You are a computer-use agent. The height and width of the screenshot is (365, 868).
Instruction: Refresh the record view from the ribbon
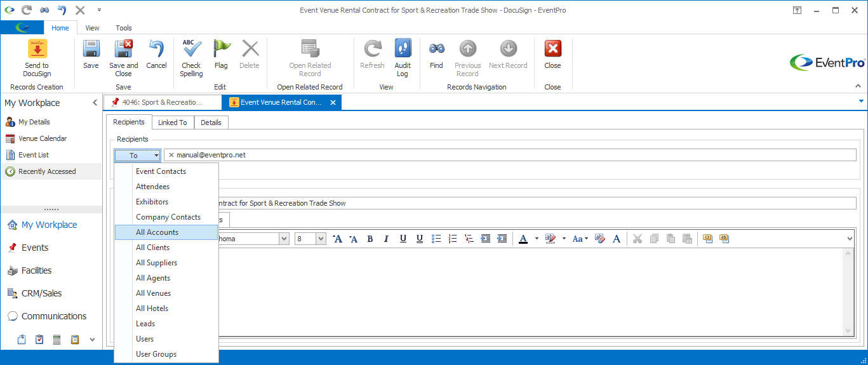372,55
